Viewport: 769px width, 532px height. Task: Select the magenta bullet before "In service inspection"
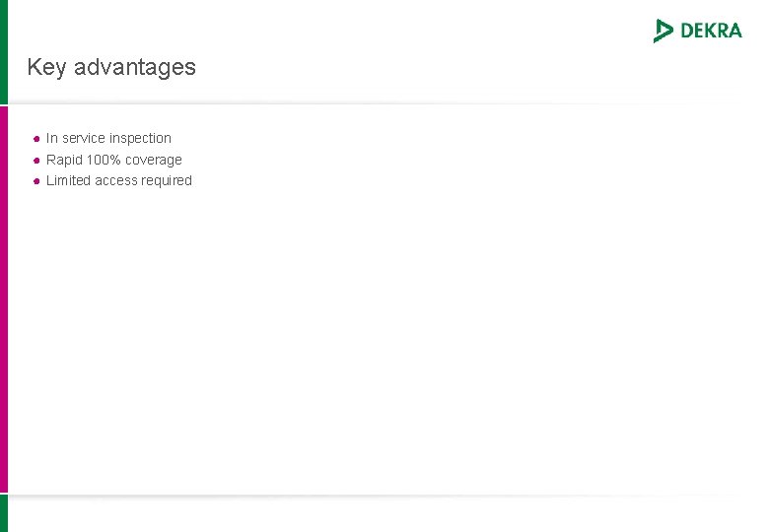36,139
